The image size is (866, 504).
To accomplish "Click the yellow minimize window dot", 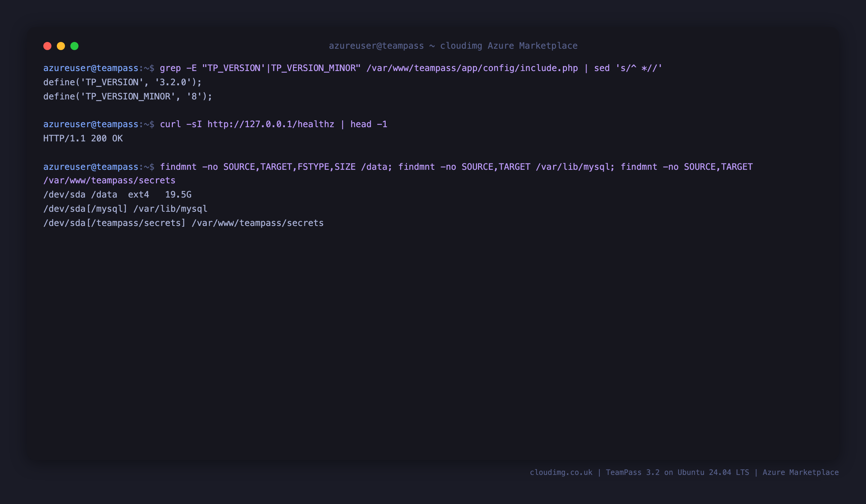I will (x=61, y=46).
